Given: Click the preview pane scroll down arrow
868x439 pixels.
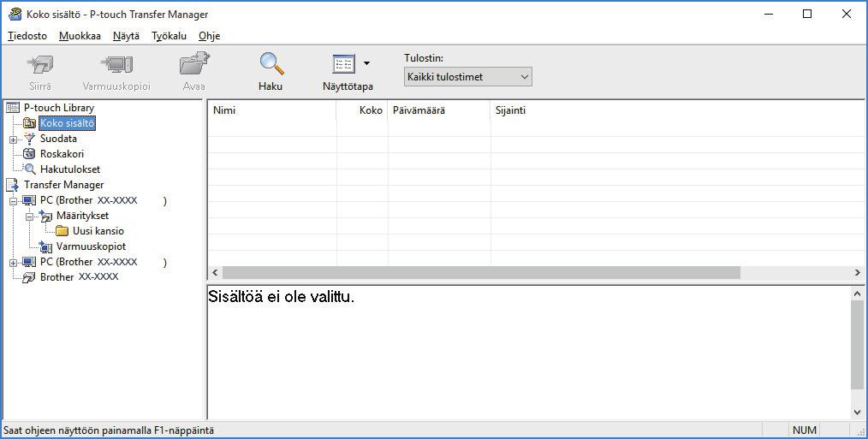Looking at the screenshot, I should (857, 412).
